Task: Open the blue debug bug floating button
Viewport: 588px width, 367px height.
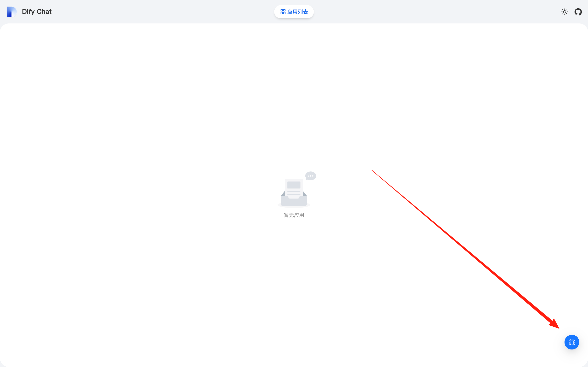Action: pos(572,342)
